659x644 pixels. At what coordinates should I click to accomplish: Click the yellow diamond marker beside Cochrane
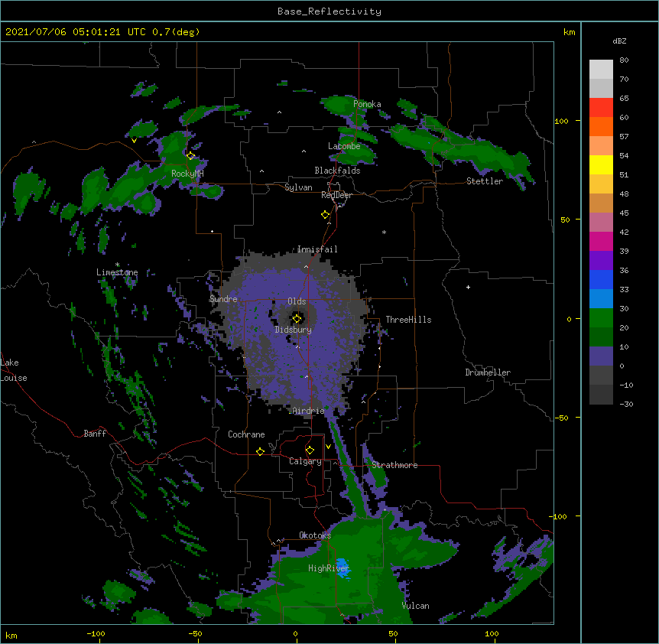pos(260,451)
